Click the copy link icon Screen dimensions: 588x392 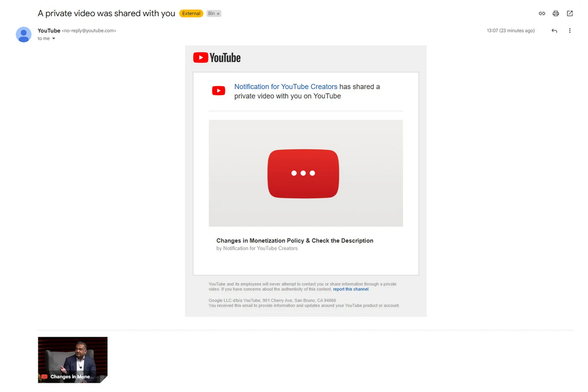[542, 14]
